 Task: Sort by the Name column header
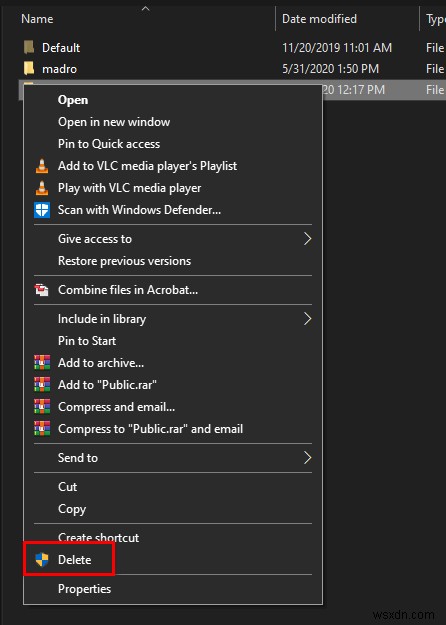point(37,19)
